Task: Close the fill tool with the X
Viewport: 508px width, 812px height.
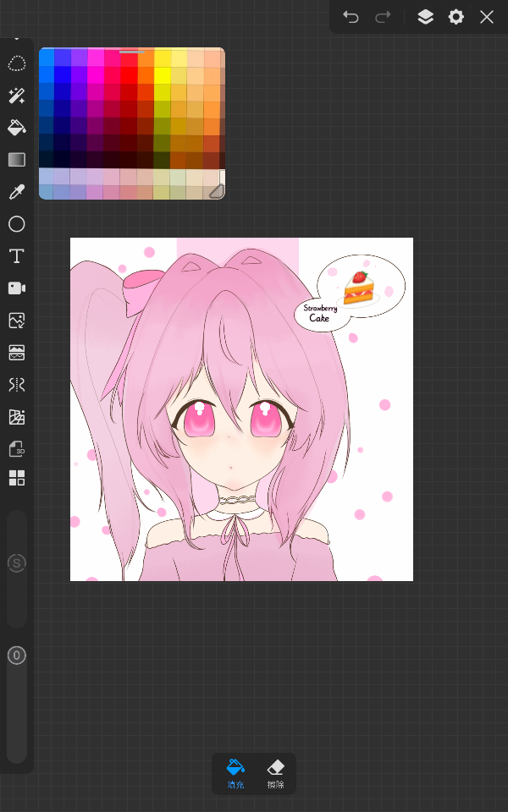Action: click(x=487, y=17)
